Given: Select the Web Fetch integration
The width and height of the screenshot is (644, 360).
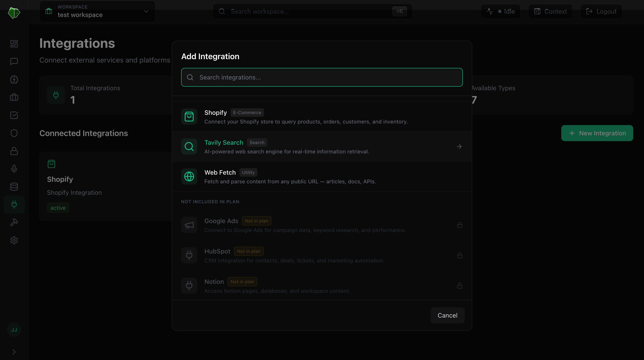Looking at the screenshot, I should (322, 176).
